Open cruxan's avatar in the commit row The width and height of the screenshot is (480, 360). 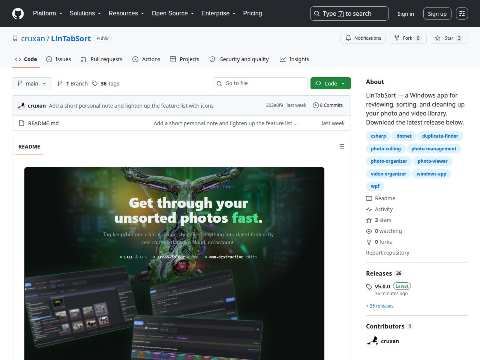[21, 106]
